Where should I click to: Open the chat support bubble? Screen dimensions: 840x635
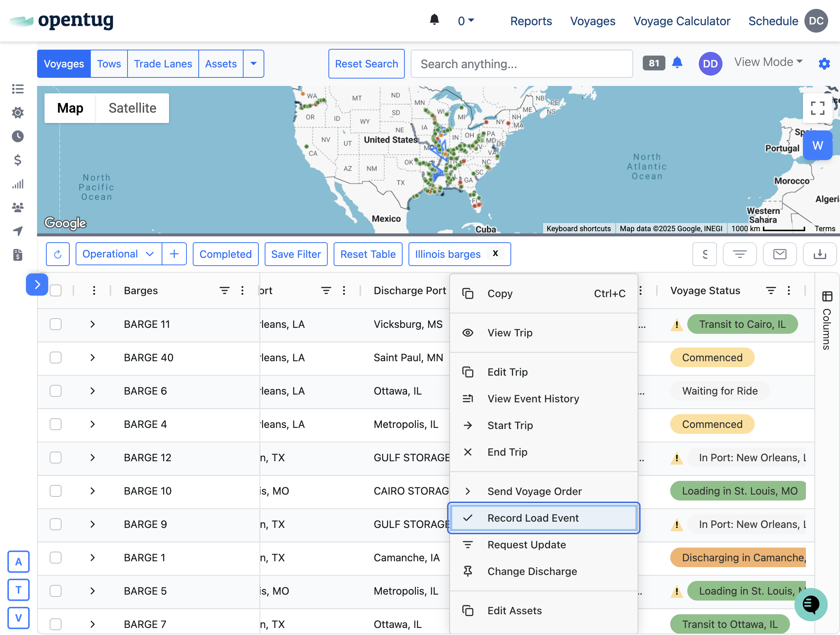point(810,604)
